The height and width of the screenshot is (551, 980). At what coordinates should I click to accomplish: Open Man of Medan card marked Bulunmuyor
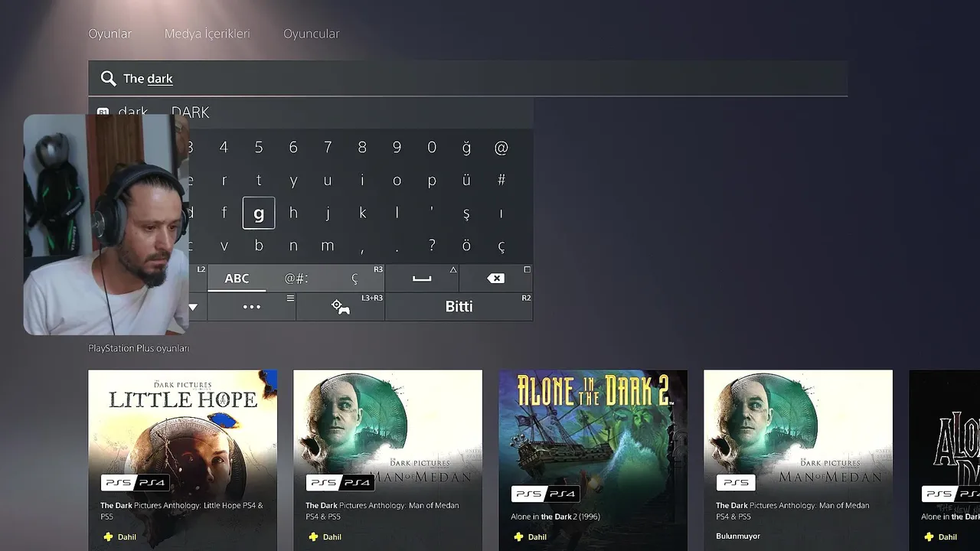pos(798,460)
